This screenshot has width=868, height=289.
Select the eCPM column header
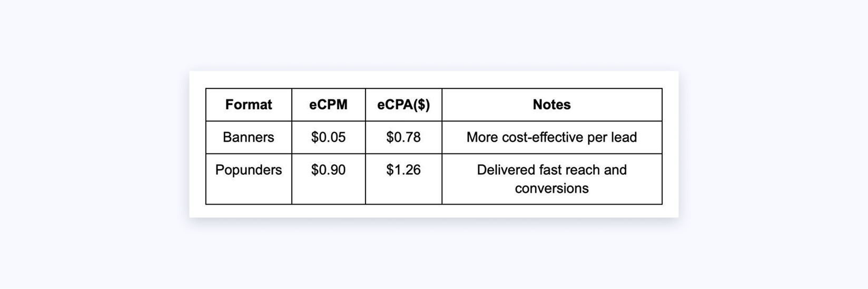(328, 105)
